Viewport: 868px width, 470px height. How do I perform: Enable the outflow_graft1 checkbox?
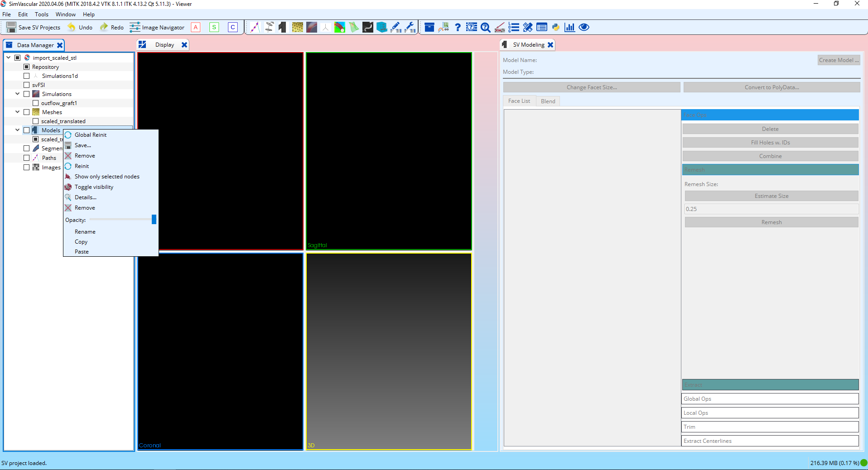(35, 103)
